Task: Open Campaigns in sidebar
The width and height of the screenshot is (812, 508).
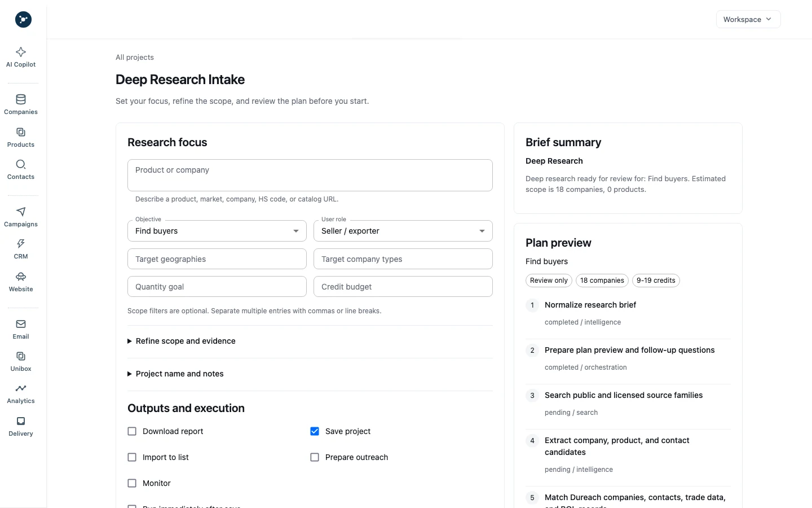Action: tap(21, 217)
